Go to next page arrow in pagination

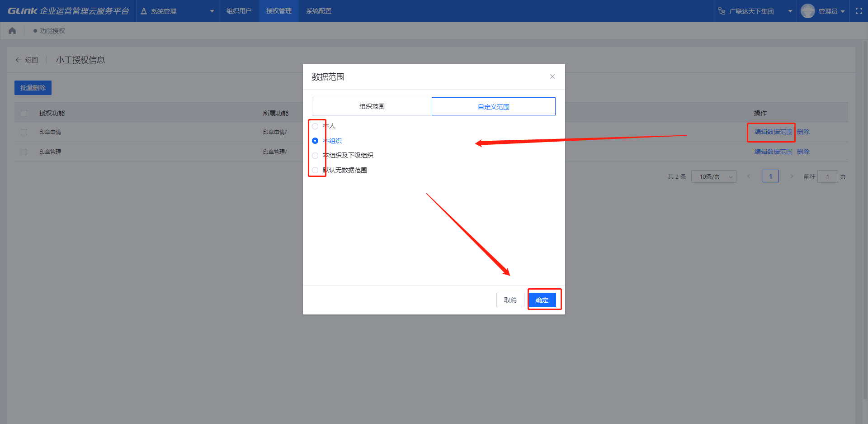coord(792,176)
